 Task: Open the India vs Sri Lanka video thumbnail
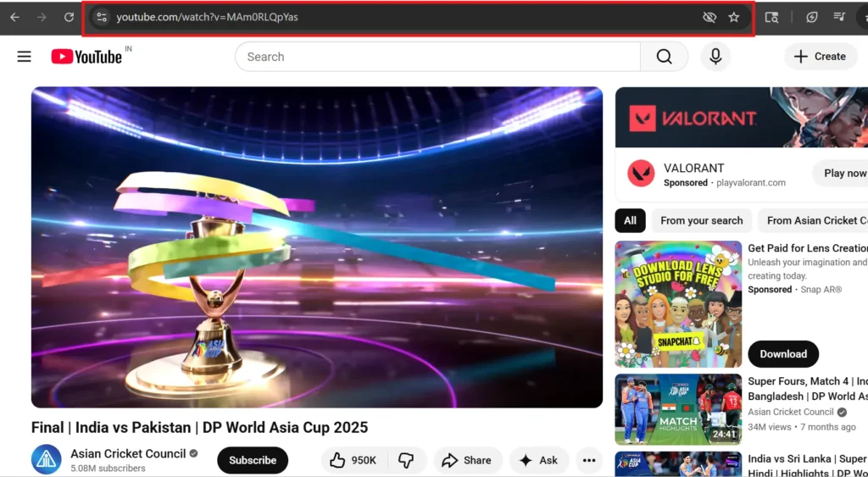click(x=678, y=464)
